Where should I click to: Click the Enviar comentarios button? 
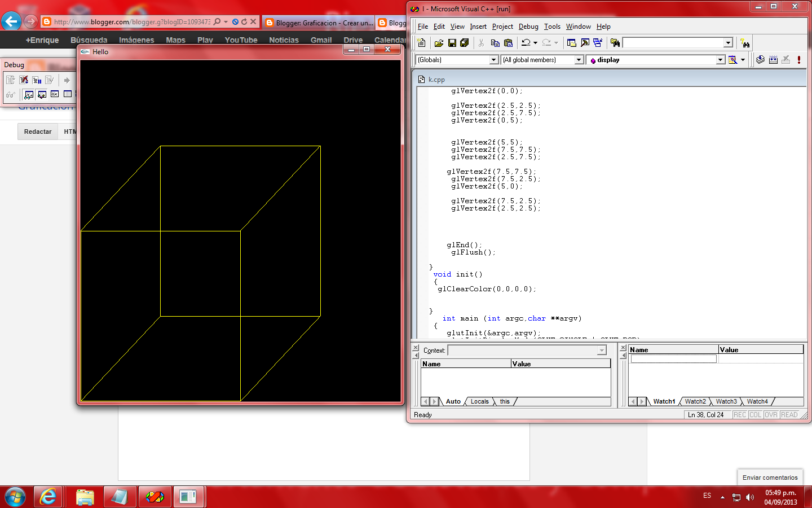coord(770,478)
